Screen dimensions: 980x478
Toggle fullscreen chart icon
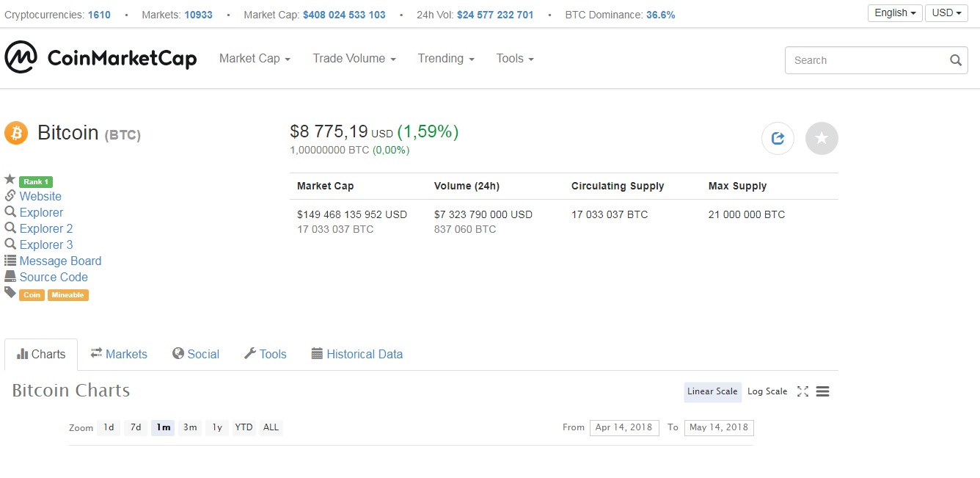(x=802, y=391)
